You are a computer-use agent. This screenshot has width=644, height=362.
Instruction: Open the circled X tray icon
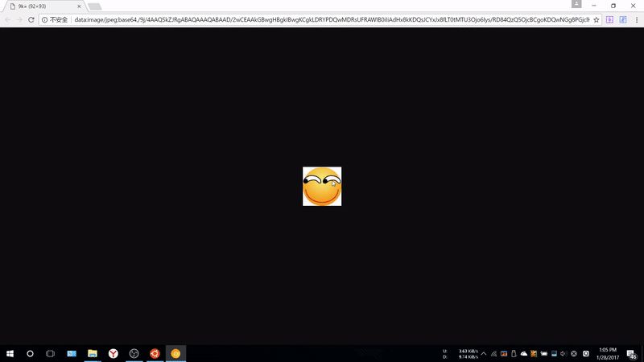(574, 354)
